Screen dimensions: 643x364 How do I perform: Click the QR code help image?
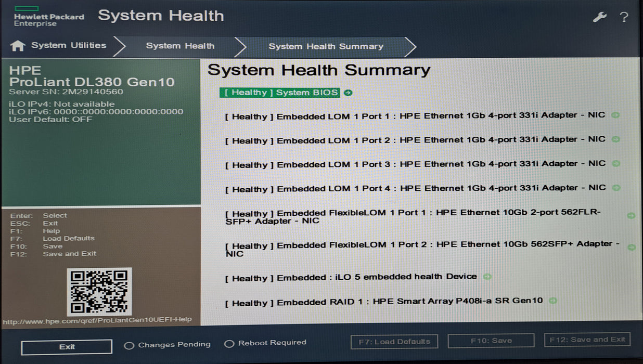(99, 292)
